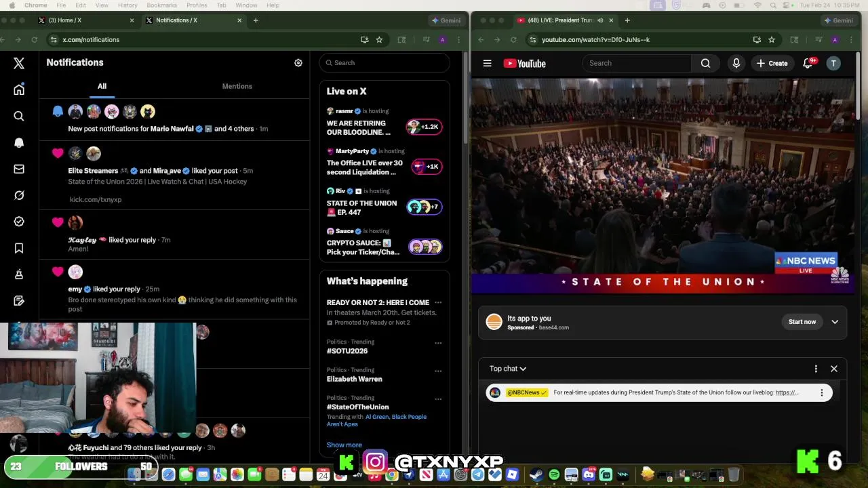Open the History menu in the menu bar
Image resolution: width=868 pixels, height=488 pixels.
click(127, 5)
